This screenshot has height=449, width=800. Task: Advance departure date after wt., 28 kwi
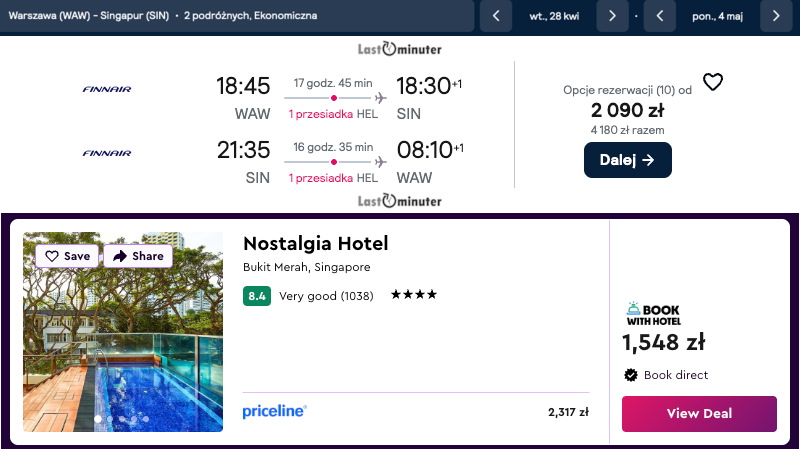(x=612, y=16)
